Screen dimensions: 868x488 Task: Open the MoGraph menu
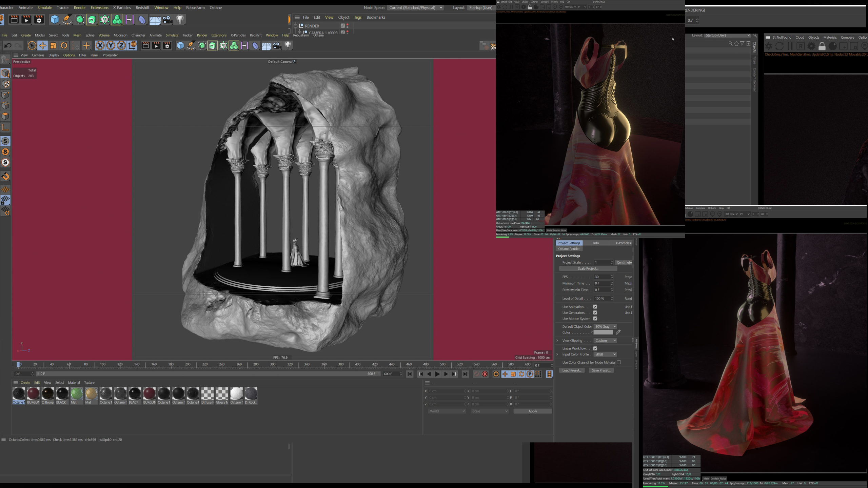pos(120,35)
